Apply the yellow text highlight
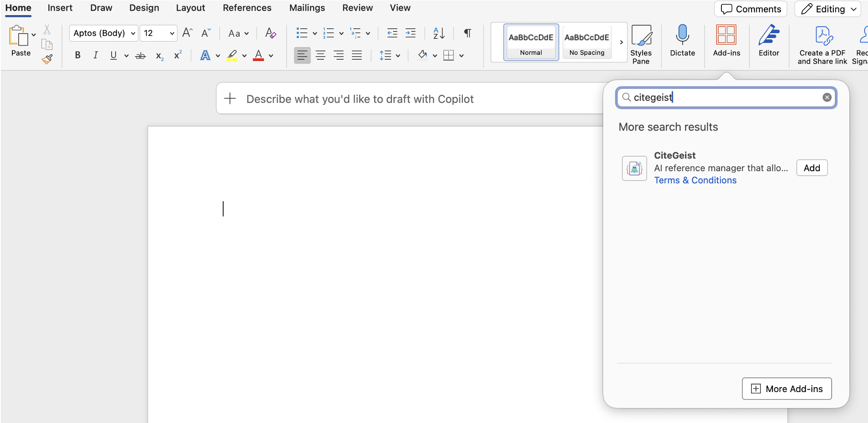This screenshot has width=868, height=423. click(x=232, y=56)
